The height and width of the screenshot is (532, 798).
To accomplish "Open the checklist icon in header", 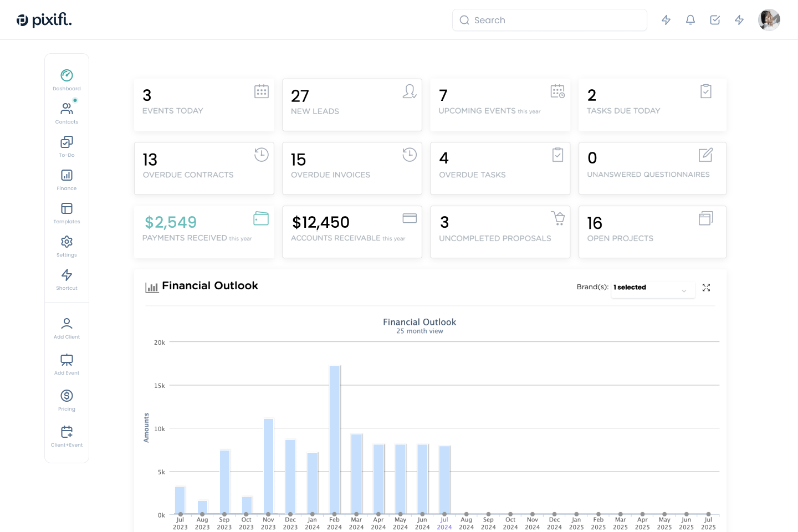I will (x=715, y=20).
